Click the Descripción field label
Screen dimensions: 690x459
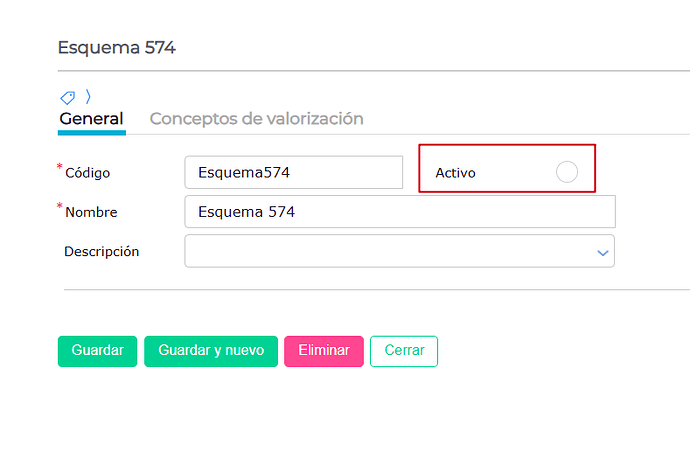click(102, 251)
